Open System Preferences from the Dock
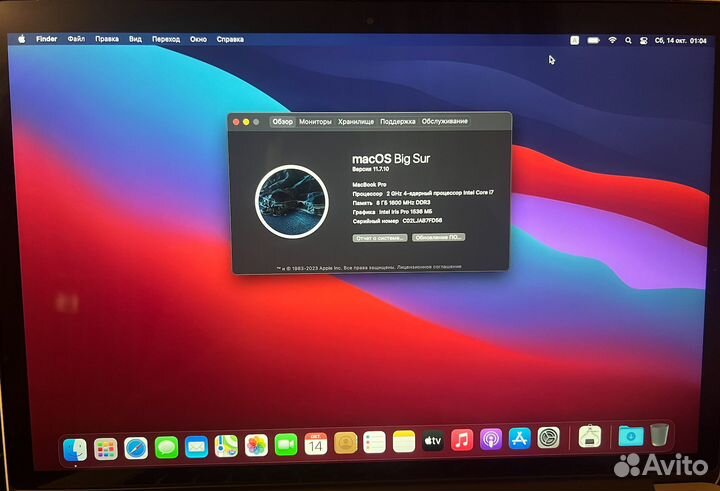The height and width of the screenshot is (491, 720). point(549,438)
